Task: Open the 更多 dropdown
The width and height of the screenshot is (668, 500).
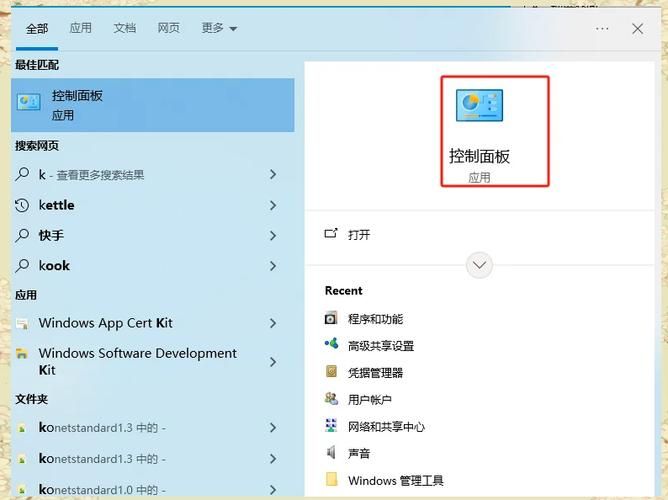Action: 219,28
